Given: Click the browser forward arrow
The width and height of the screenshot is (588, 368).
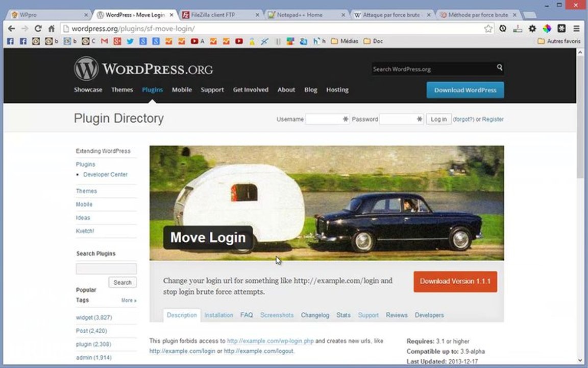Looking at the screenshot, I should (x=24, y=29).
